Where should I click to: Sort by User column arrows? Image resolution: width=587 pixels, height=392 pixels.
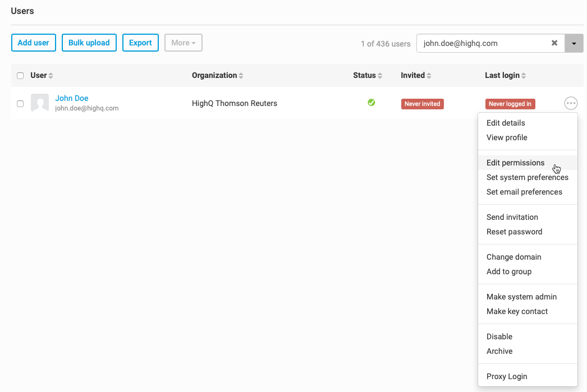[x=51, y=76]
